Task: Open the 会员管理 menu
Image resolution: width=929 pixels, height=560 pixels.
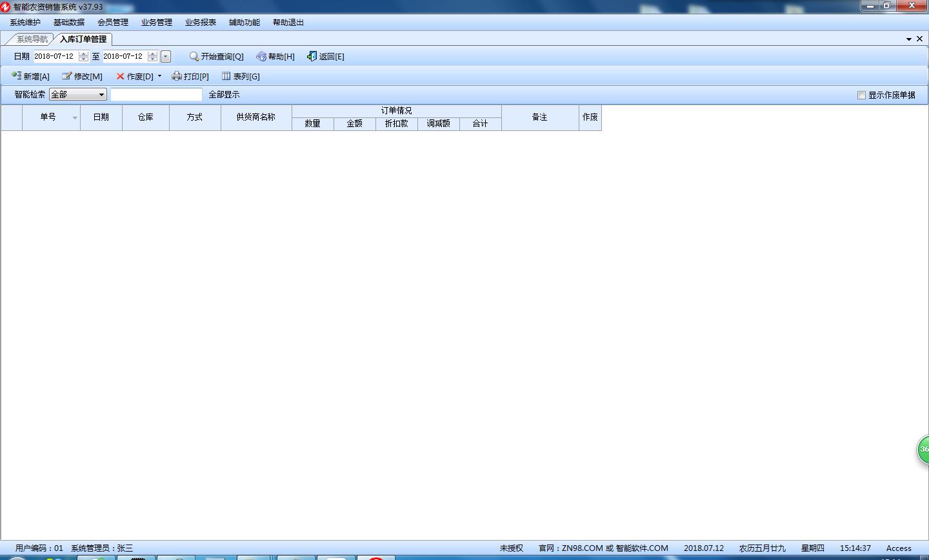Action: pos(113,23)
